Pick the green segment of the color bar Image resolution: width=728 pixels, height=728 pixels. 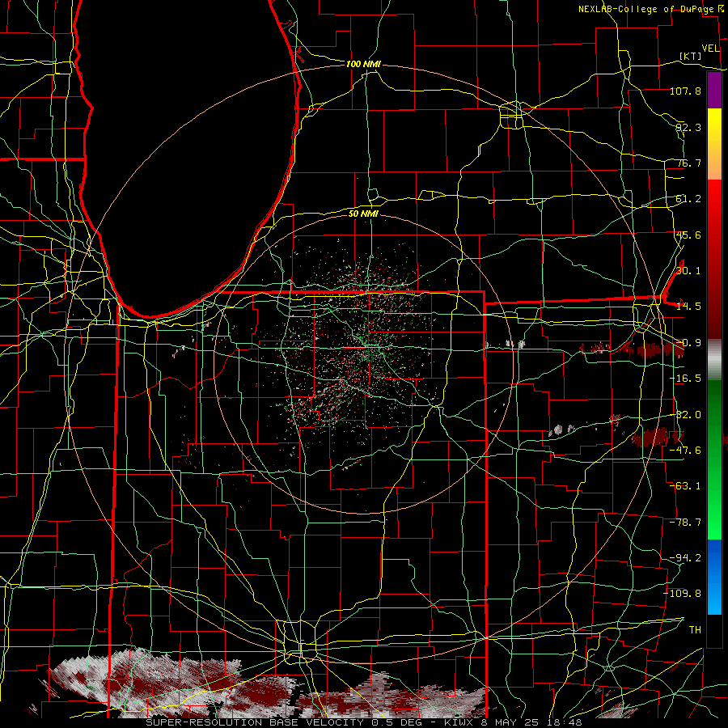click(714, 459)
